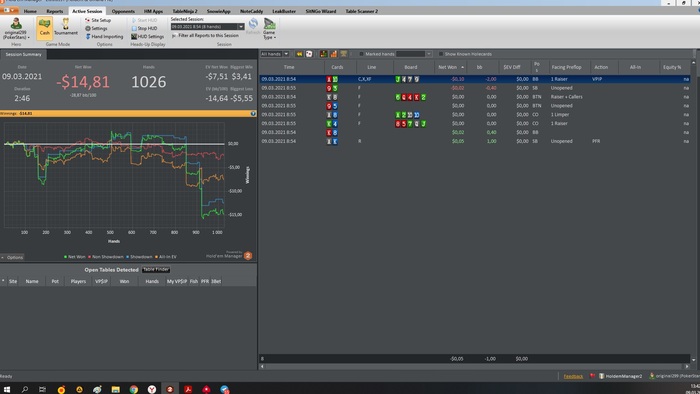Toggle the Marked hands checkbox
This screenshot has width=700, height=394.
[x=361, y=54]
